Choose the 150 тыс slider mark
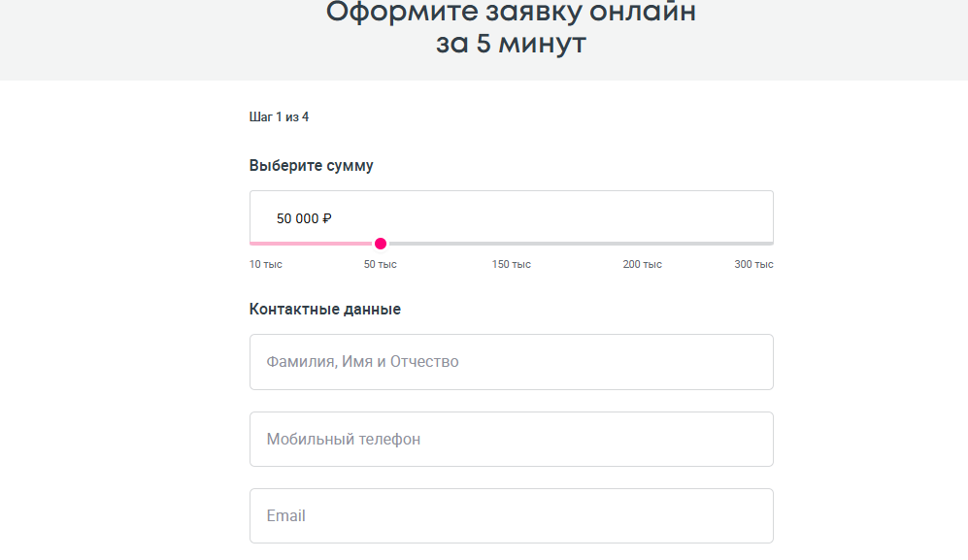Viewport: 968px width, 560px height. (512, 265)
